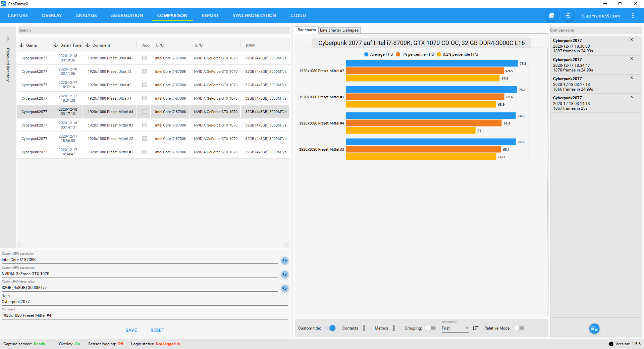Open the Metrics options menu dots

[x=394, y=328]
